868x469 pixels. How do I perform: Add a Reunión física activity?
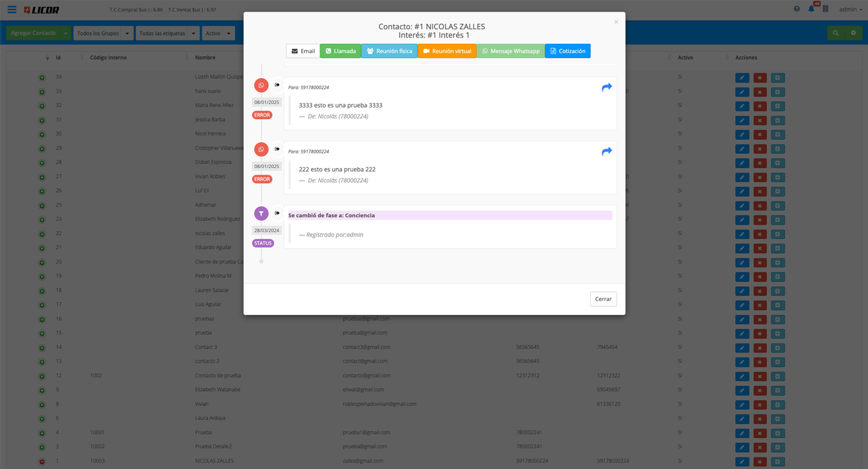click(x=389, y=51)
